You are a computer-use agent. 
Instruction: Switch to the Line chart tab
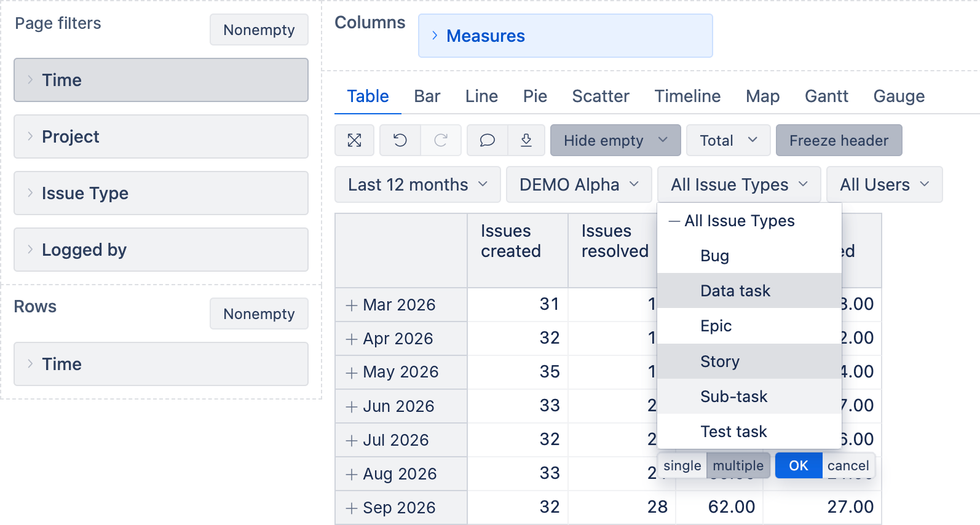click(481, 96)
